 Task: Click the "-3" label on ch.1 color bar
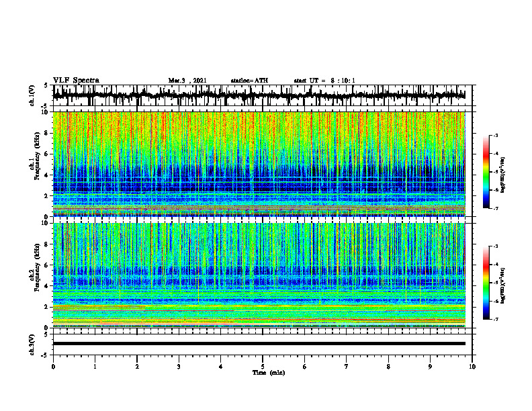[496, 136]
